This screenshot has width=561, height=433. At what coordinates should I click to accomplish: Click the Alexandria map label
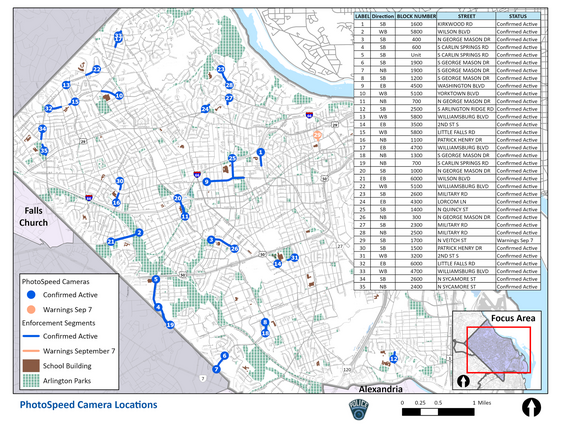(380, 389)
